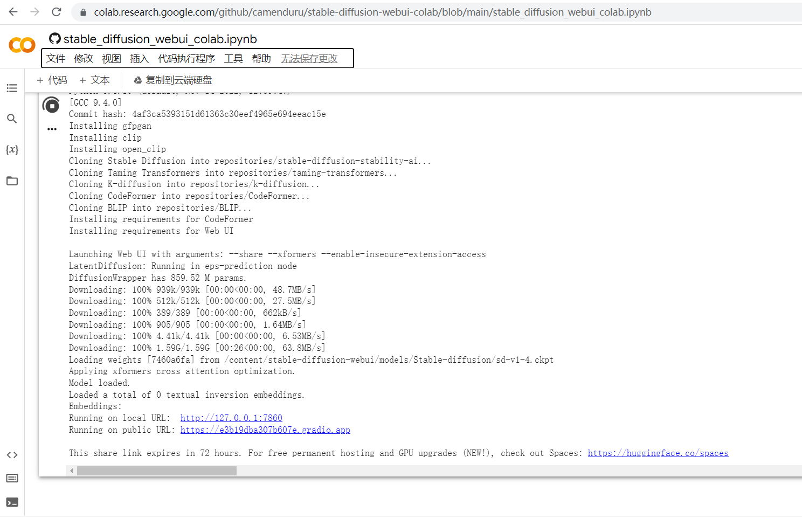Screen dimensions: 802x532
Task: Open local URL http://127.0.0.1:7860
Action: (231, 418)
